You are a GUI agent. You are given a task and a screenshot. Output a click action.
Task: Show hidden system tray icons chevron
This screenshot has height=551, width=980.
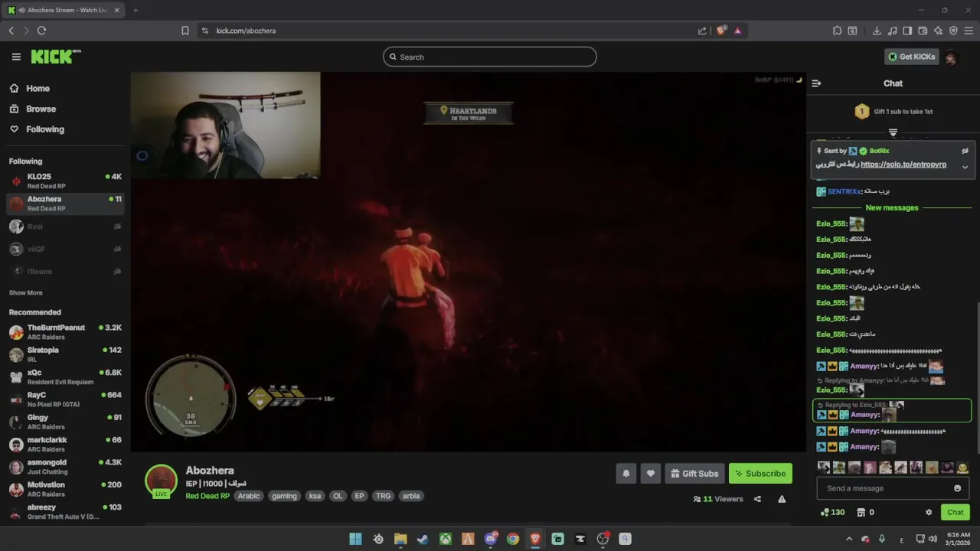(x=848, y=539)
